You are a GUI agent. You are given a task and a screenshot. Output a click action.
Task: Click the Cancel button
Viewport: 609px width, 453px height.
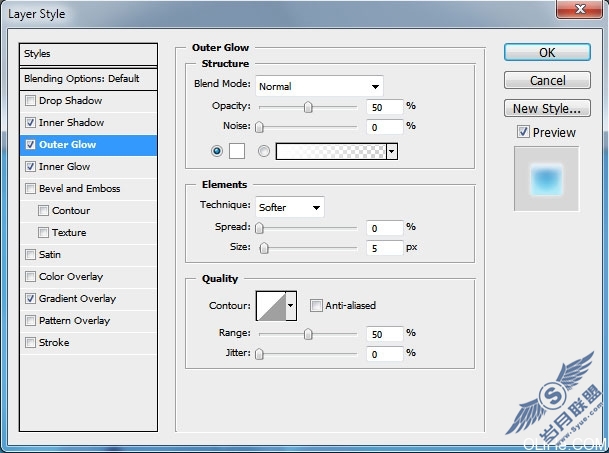pyautogui.click(x=547, y=80)
